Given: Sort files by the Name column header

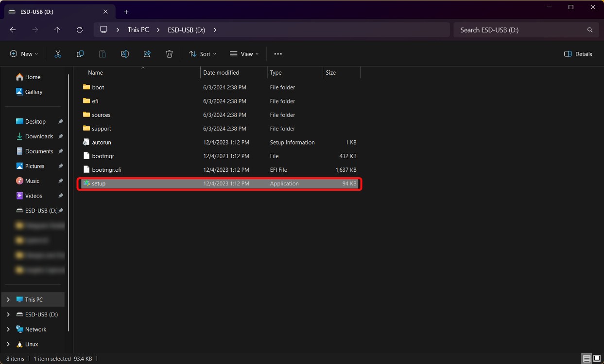Looking at the screenshot, I should click(95, 72).
